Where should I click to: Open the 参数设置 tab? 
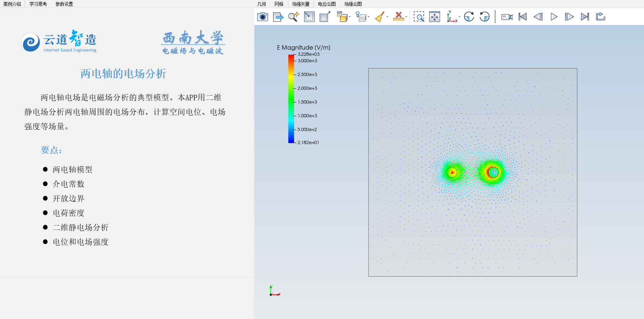click(64, 4)
